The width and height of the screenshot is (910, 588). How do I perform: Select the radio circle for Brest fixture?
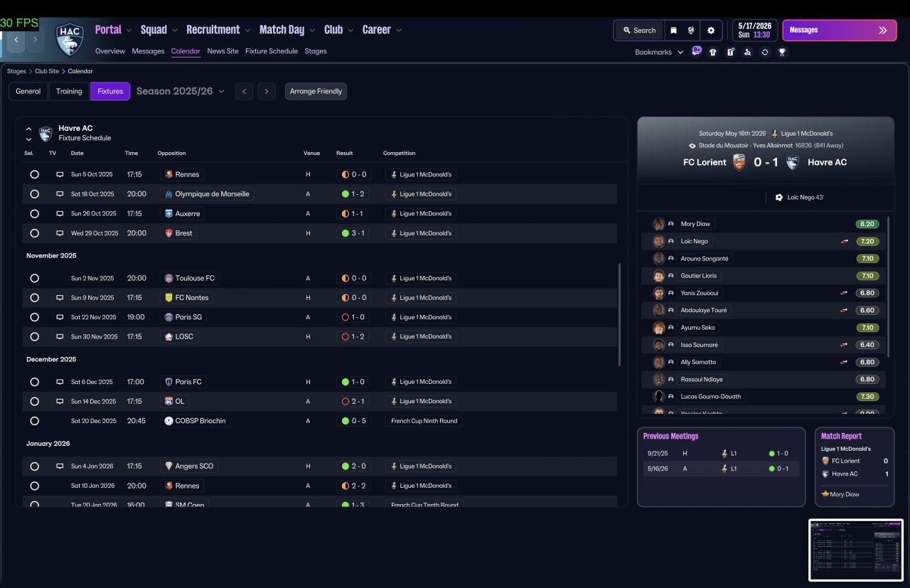[x=34, y=233]
